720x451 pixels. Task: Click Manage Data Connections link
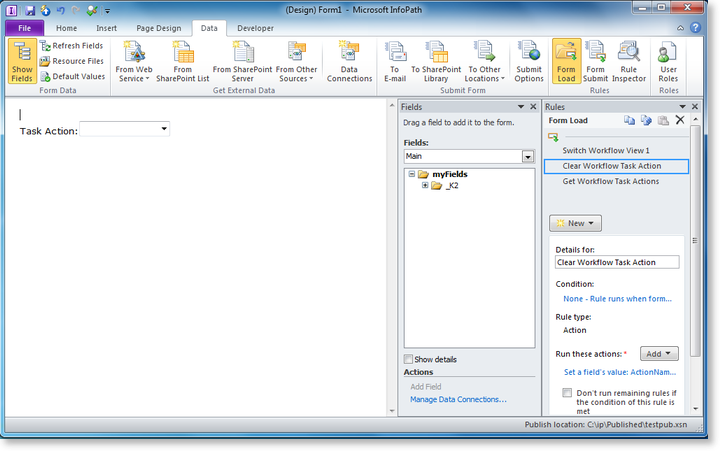pos(458,399)
